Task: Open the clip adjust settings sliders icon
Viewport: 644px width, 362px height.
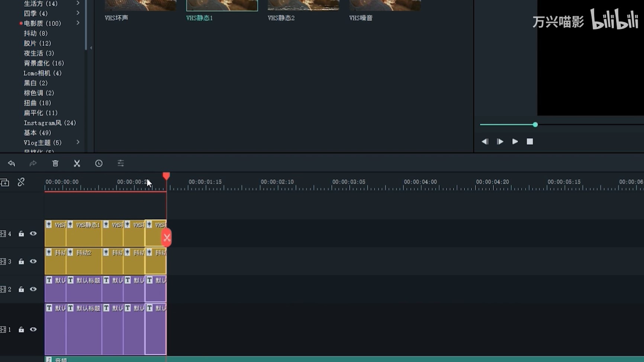Action: point(120,164)
